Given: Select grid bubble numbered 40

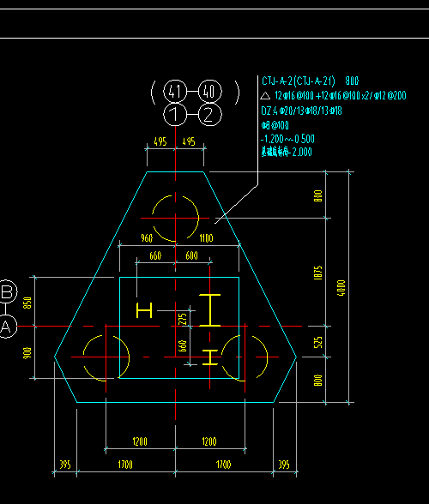Looking at the screenshot, I should point(210,91).
